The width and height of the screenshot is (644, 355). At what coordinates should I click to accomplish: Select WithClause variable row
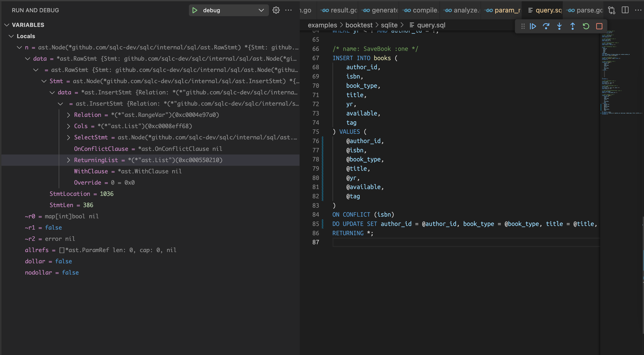pyautogui.click(x=150, y=171)
